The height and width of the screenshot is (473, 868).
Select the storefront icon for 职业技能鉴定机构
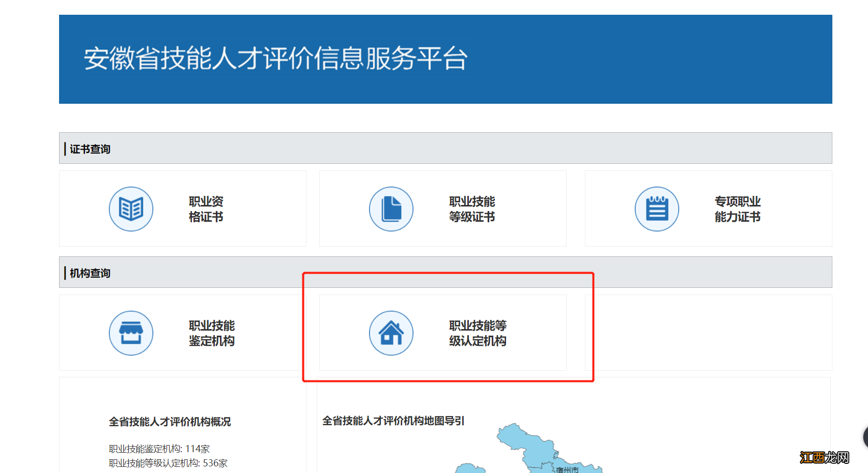coord(131,333)
